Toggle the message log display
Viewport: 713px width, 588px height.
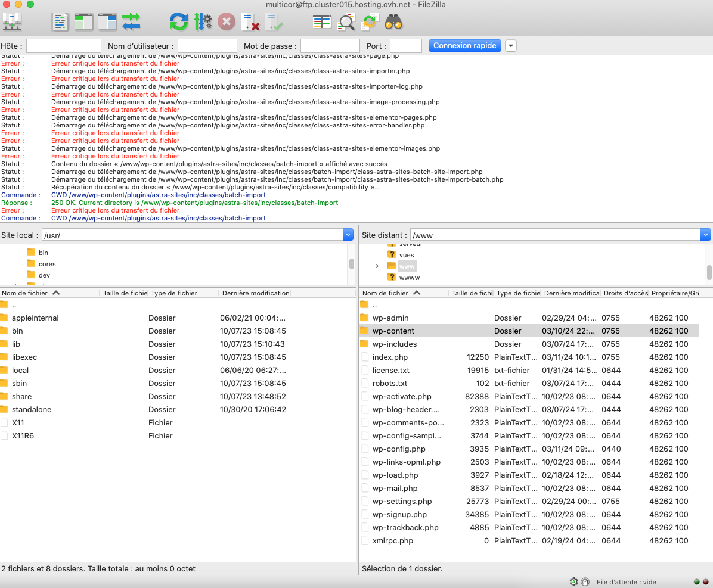pos(60,22)
